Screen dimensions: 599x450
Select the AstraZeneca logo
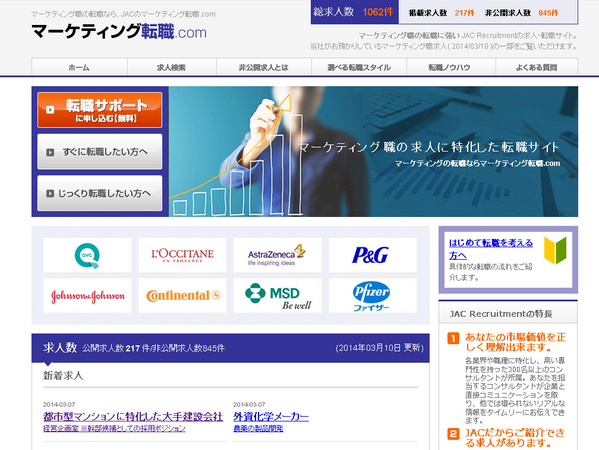tap(277, 255)
